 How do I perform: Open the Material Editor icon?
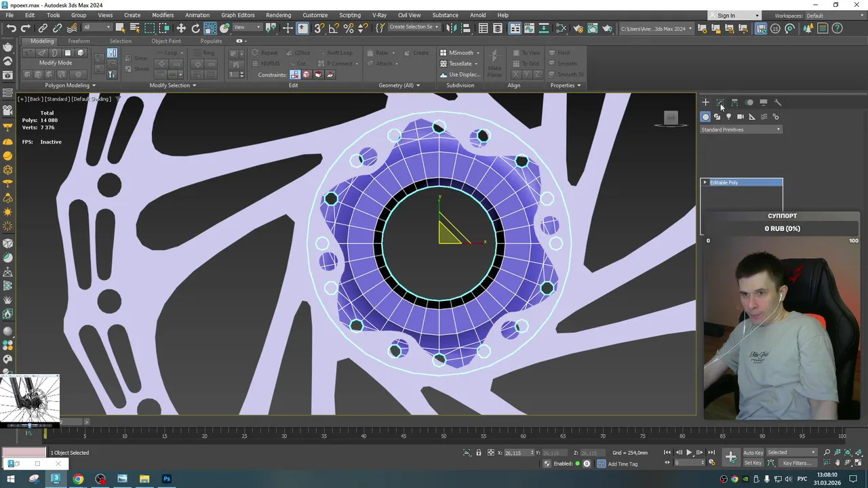[x=561, y=28]
